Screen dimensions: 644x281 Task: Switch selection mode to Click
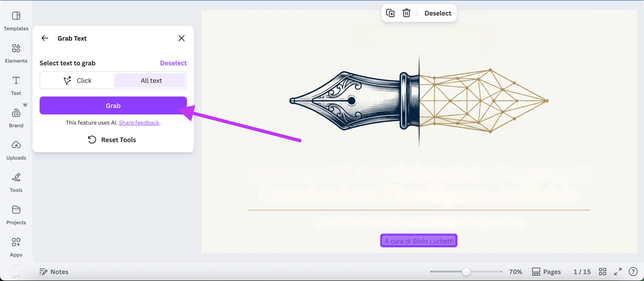(77, 80)
